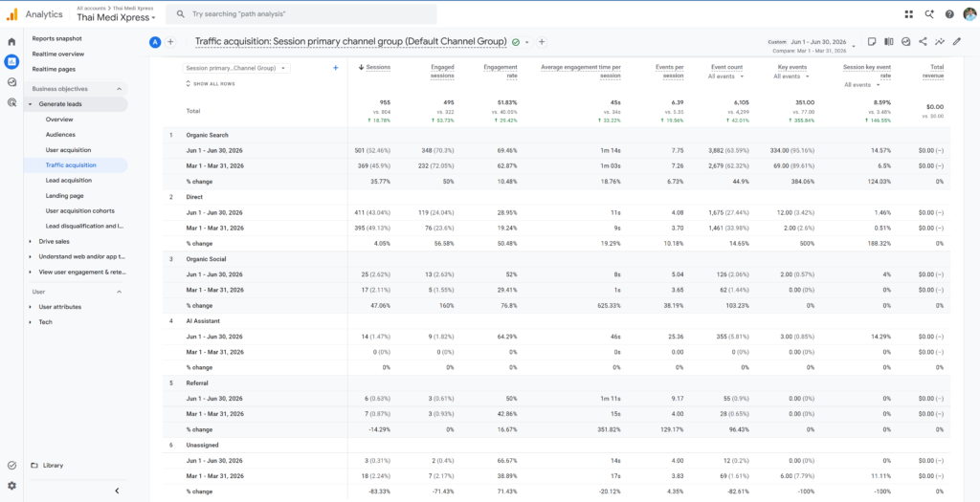Open the Insights chart circle icon

click(905, 42)
